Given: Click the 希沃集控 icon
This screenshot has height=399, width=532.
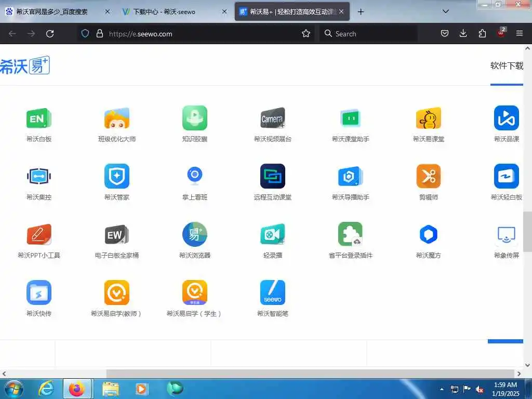Looking at the screenshot, I should [38, 176].
